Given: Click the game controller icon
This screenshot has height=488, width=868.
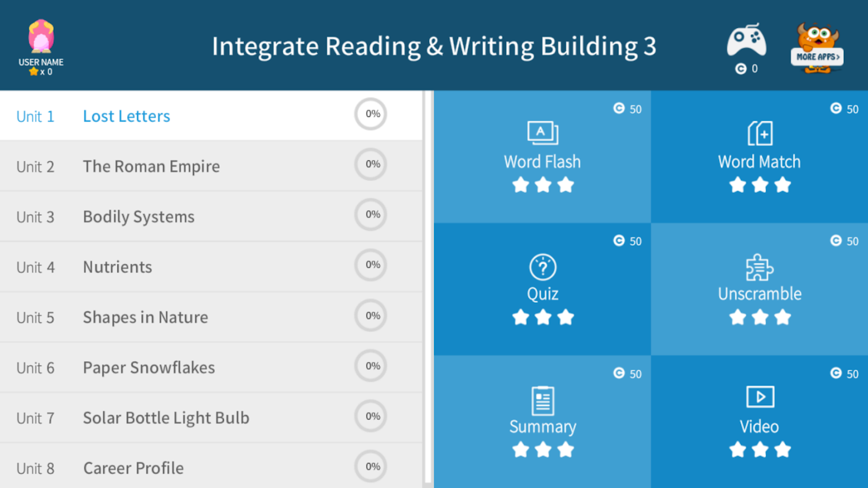Looking at the screenshot, I should tap(746, 41).
